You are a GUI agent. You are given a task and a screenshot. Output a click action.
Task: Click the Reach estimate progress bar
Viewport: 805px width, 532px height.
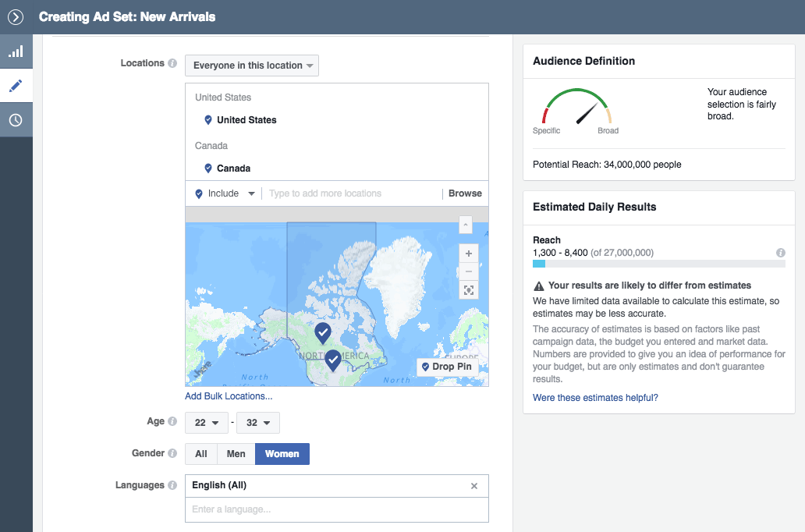[659, 264]
